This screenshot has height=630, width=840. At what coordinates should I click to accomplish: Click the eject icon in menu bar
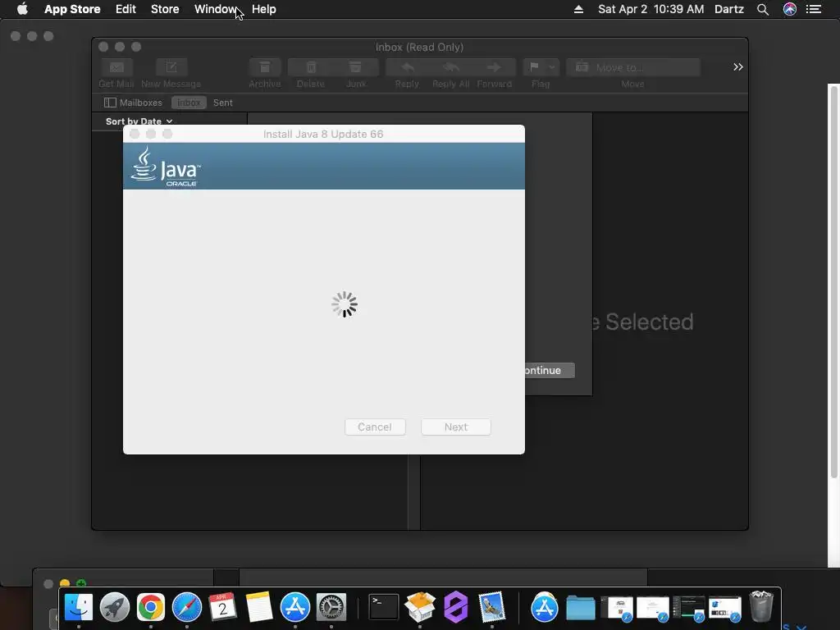pos(578,9)
